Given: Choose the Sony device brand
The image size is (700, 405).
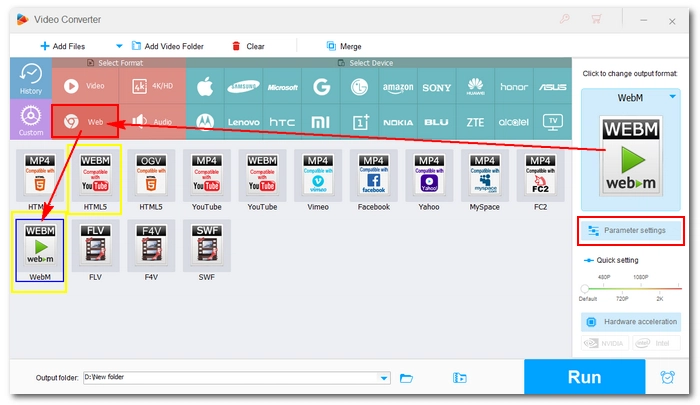Looking at the screenshot, I should point(437,87).
